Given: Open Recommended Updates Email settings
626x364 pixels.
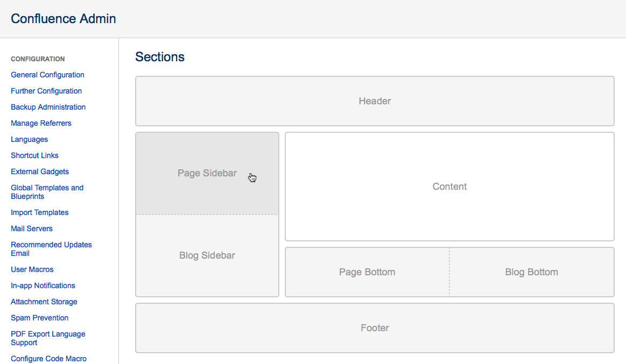Looking at the screenshot, I should tap(51, 248).
